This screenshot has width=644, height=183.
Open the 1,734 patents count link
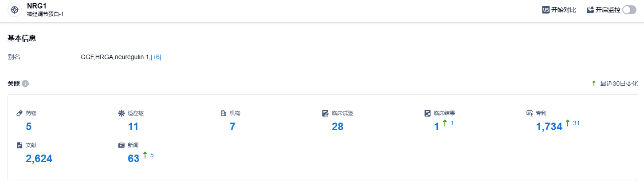(549, 127)
